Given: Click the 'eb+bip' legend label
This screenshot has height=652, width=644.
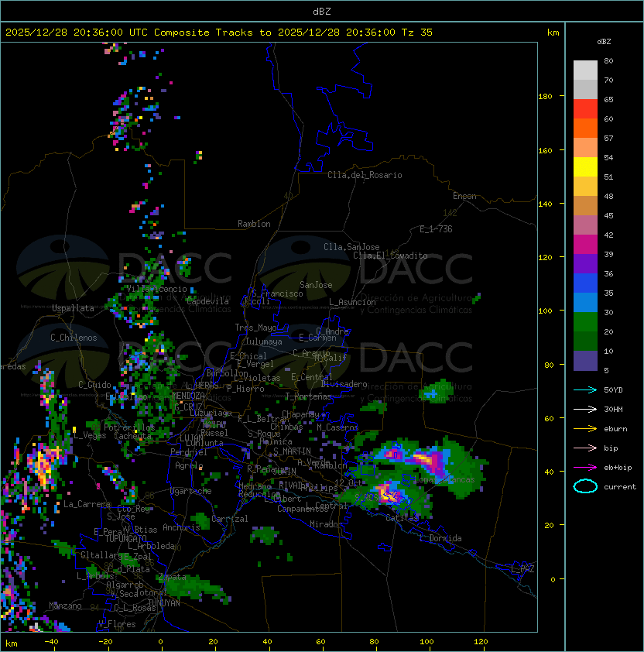Looking at the screenshot, I should coord(618,468).
